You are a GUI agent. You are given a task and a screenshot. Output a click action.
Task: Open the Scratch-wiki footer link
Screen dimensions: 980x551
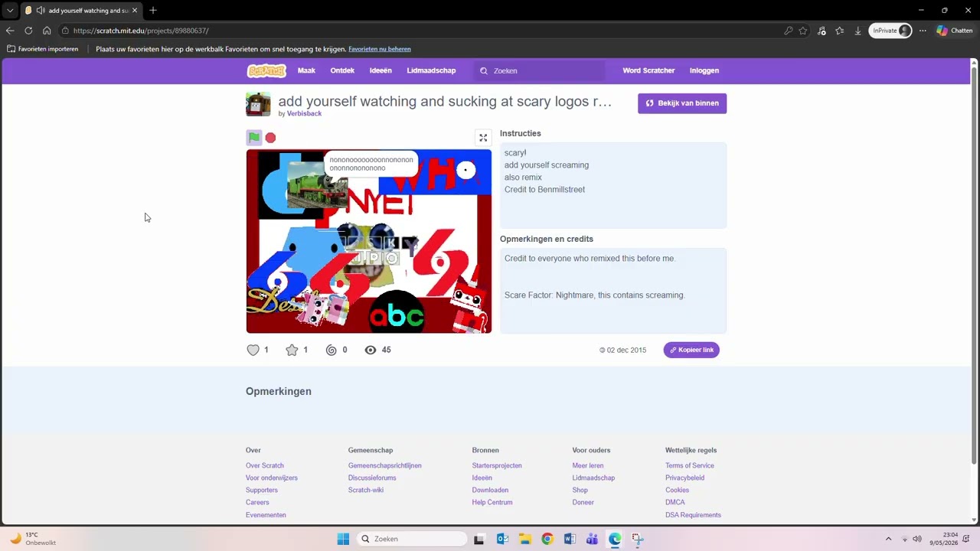(x=366, y=490)
